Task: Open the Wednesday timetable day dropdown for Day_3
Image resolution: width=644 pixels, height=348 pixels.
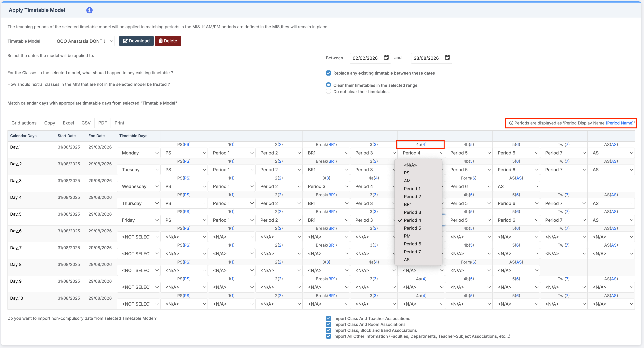Action: pos(140,186)
